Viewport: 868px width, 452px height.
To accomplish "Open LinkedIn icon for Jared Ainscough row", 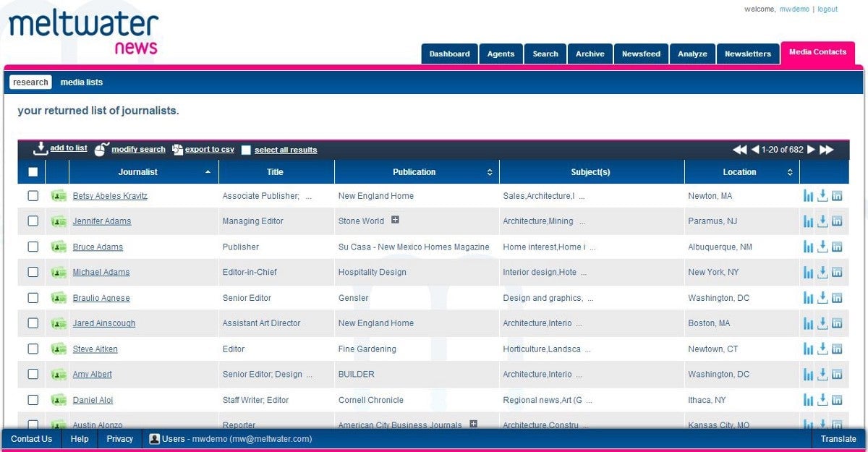I will 837,323.
